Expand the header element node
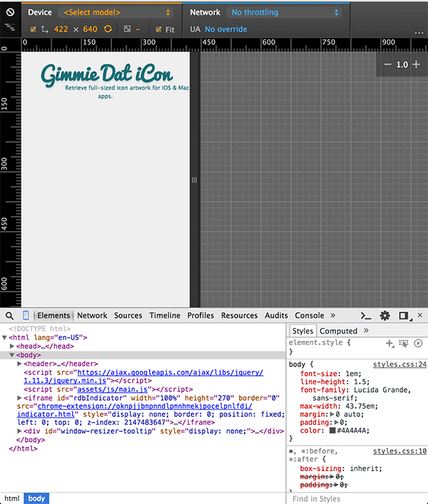The width and height of the screenshot is (428, 504). click(x=19, y=364)
